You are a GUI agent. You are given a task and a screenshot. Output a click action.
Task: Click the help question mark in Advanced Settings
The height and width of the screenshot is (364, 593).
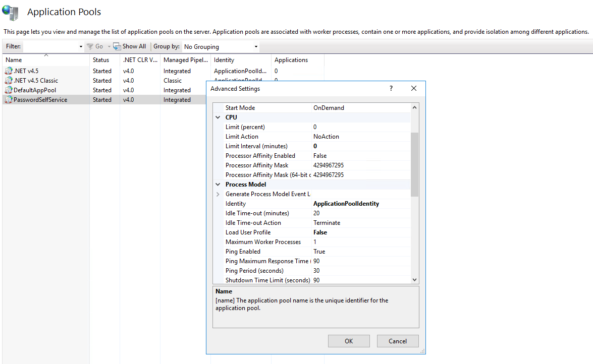click(x=391, y=88)
